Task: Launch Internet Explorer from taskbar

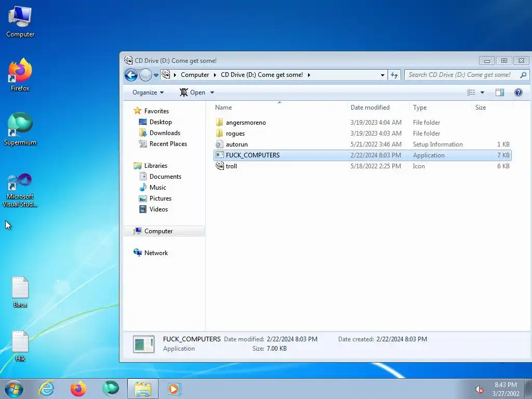Action: click(x=46, y=389)
